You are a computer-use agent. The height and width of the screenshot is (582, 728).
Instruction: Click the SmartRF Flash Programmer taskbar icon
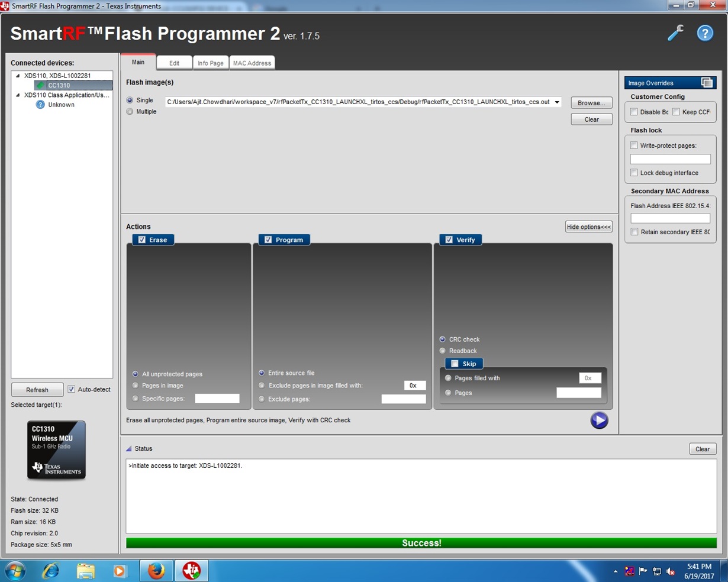pyautogui.click(x=191, y=571)
